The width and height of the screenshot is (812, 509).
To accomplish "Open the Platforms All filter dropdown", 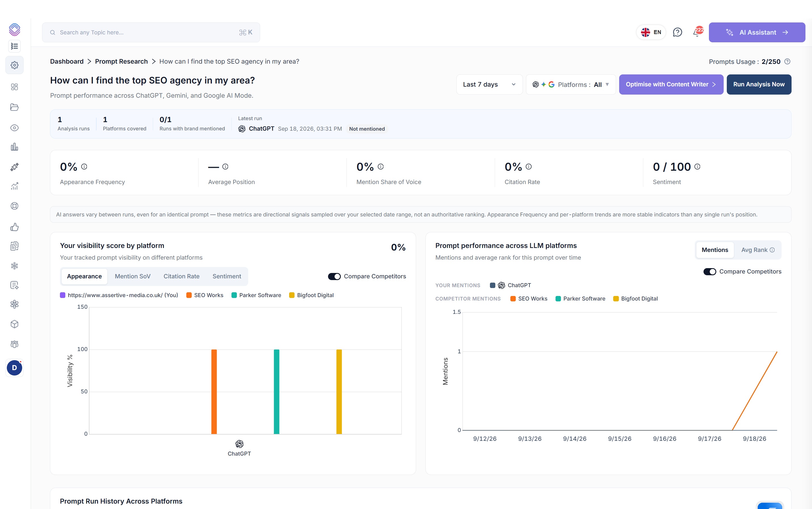I will (571, 84).
